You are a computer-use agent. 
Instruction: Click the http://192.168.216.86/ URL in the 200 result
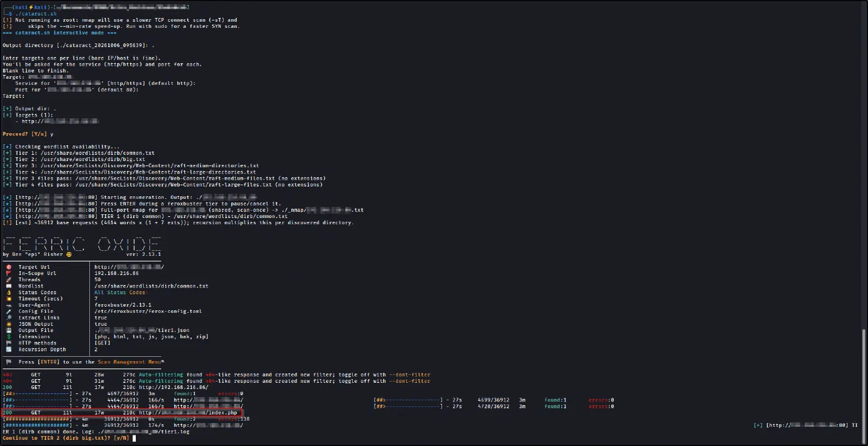tap(173, 387)
